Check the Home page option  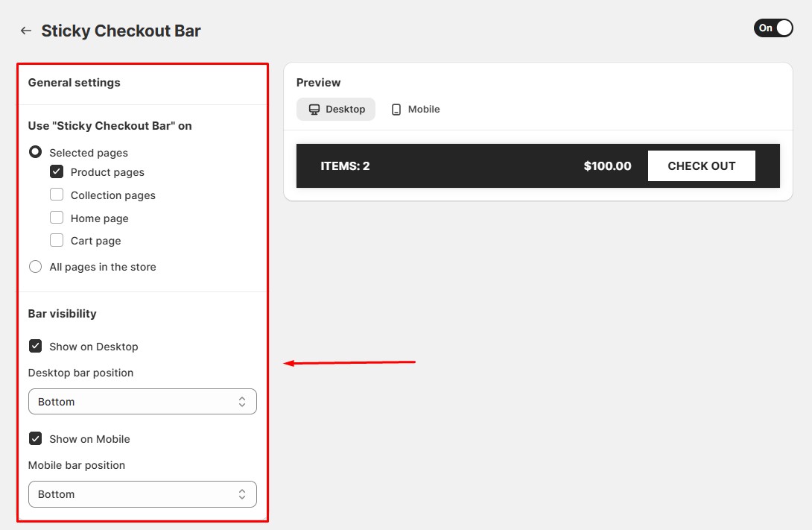(57, 218)
